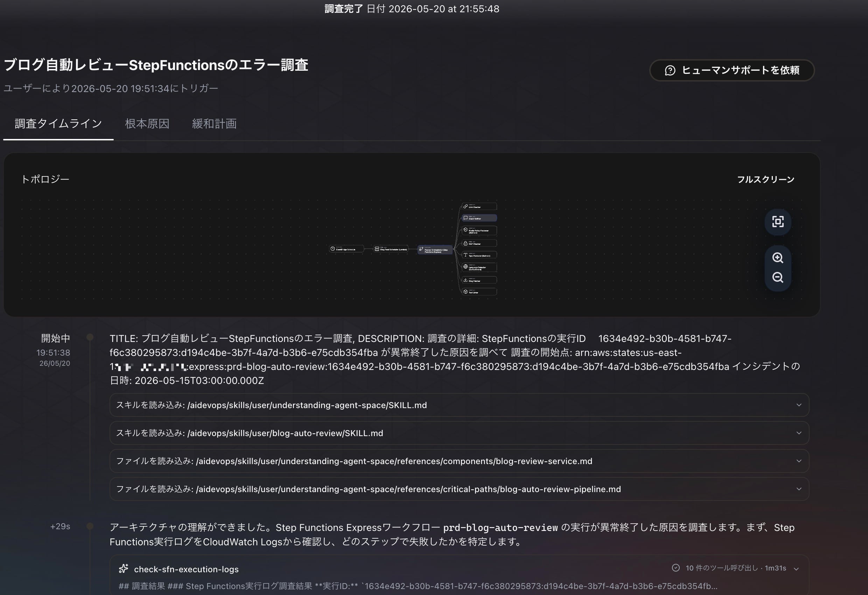Screen dimensions: 868x595
Task: Click the +29s timeline marker dot
Action: pos(90,526)
